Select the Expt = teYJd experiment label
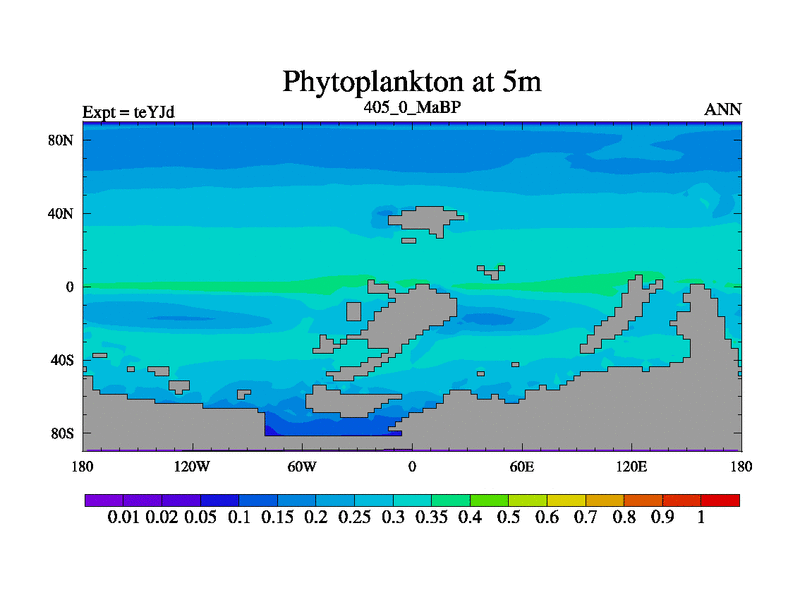Viewport: 800px width, 600px height. click(128, 111)
